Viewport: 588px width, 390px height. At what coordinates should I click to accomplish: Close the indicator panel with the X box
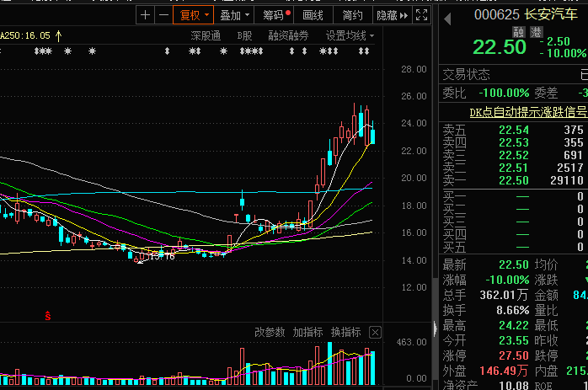[x=375, y=332]
